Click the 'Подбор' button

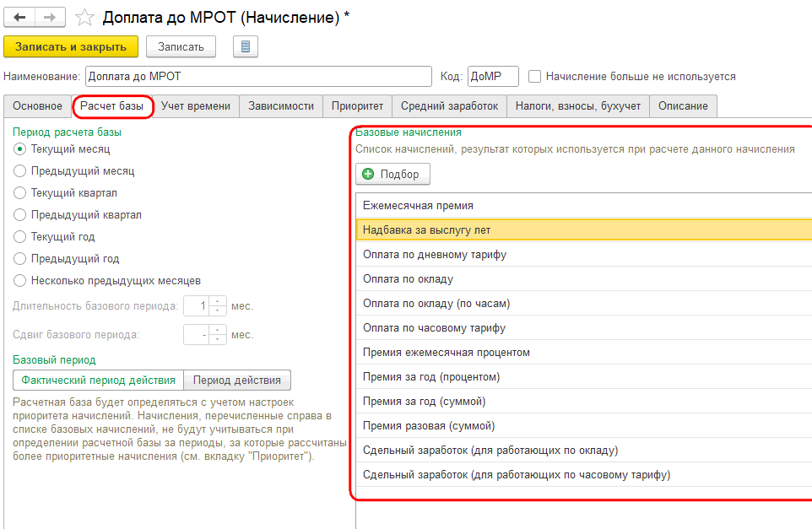coord(392,174)
